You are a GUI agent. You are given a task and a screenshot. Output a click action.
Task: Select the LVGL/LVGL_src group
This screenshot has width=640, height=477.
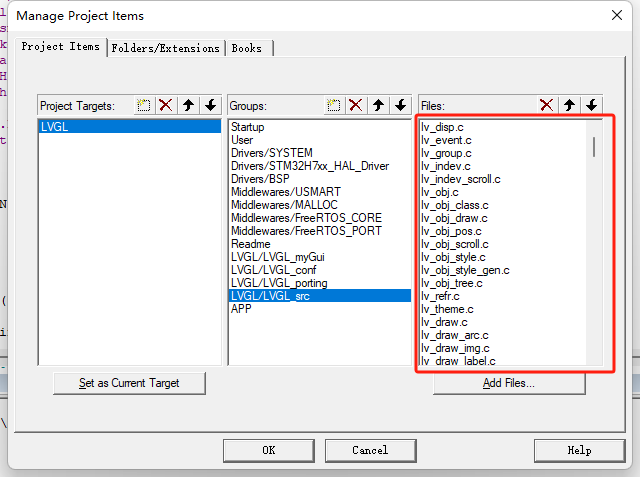320,296
